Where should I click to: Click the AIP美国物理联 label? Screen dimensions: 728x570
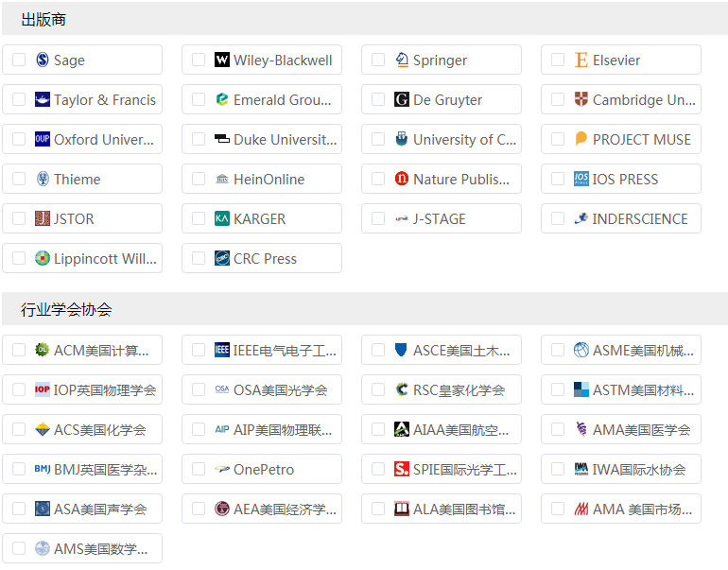(x=283, y=430)
